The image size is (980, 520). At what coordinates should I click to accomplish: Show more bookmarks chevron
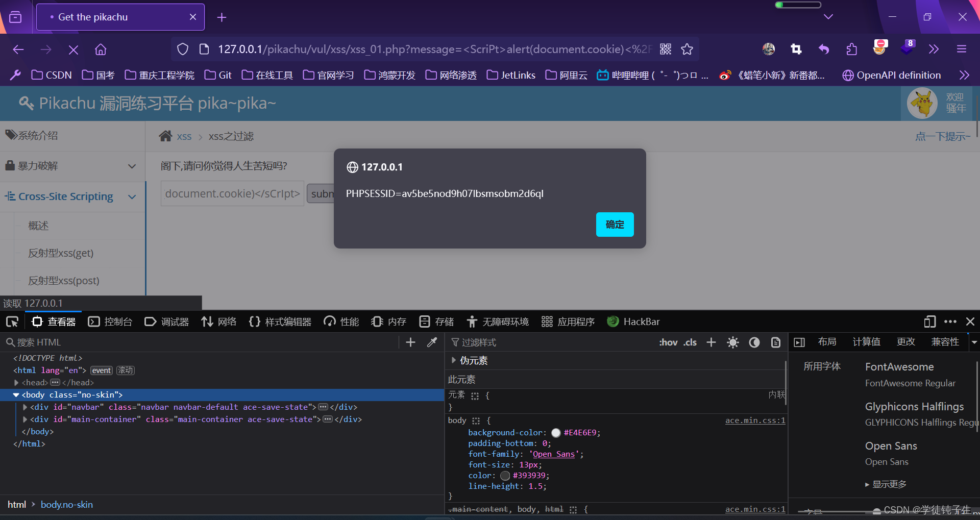pos(964,75)
